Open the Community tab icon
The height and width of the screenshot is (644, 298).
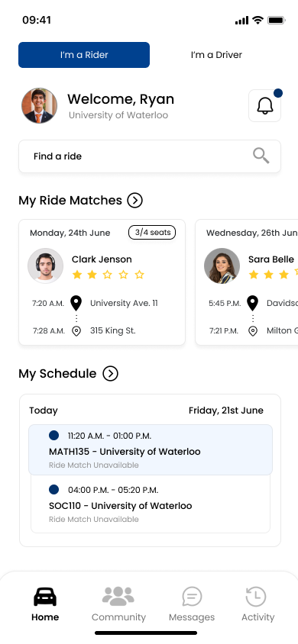point(118,597)
